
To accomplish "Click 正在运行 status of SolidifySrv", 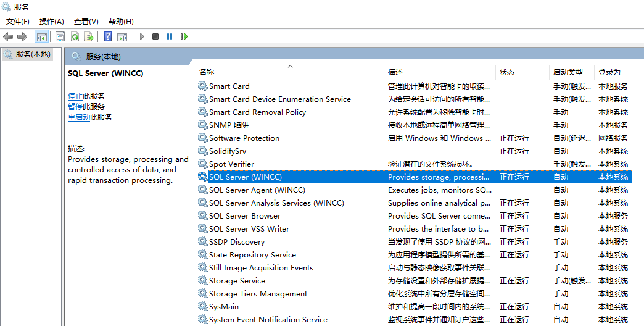I will (x=514, y=151).
